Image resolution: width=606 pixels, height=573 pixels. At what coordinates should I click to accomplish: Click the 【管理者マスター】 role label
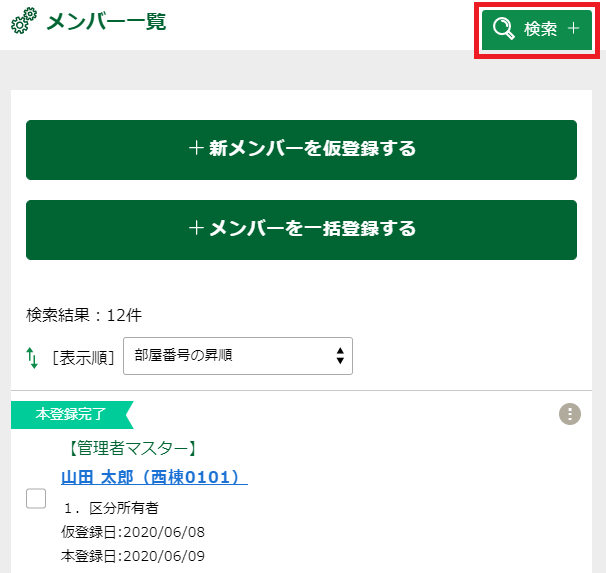click(128, 448)
